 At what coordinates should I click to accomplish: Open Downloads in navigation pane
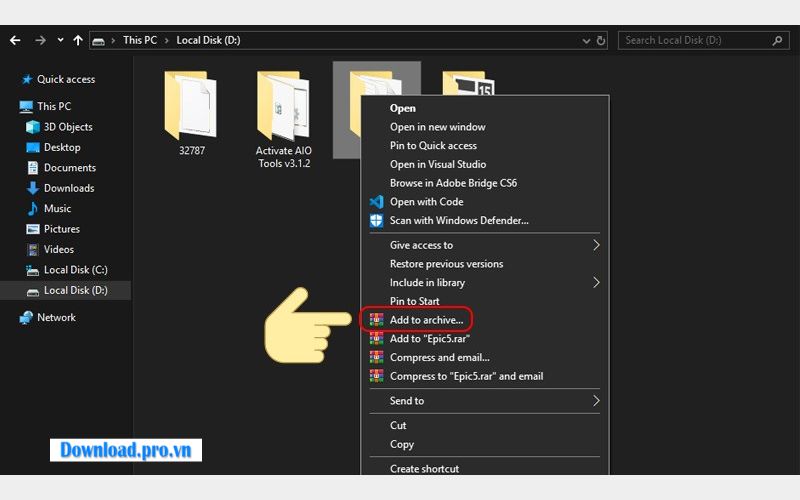(x=69, y=188)
